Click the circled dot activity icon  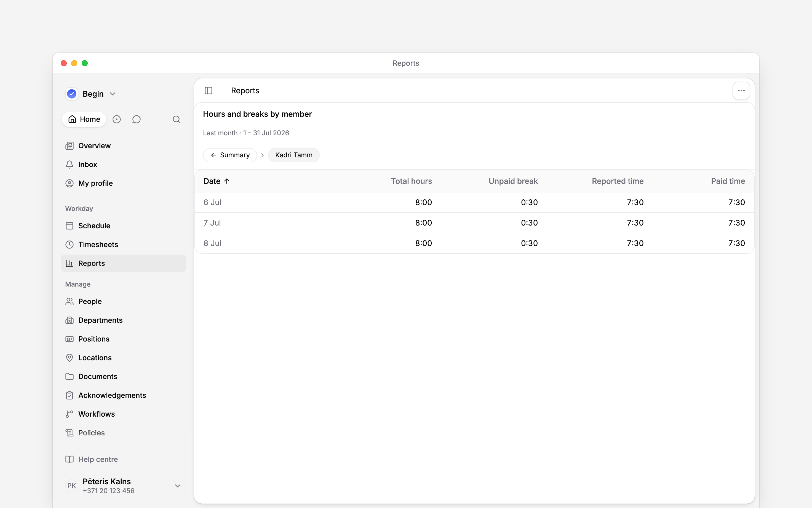pyautogui.click(x=116, y=119)
